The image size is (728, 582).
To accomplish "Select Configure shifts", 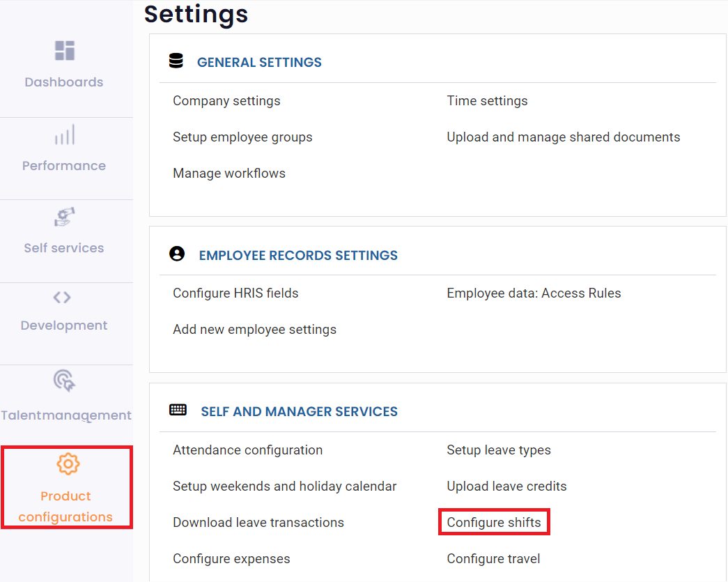I will 493,522.
